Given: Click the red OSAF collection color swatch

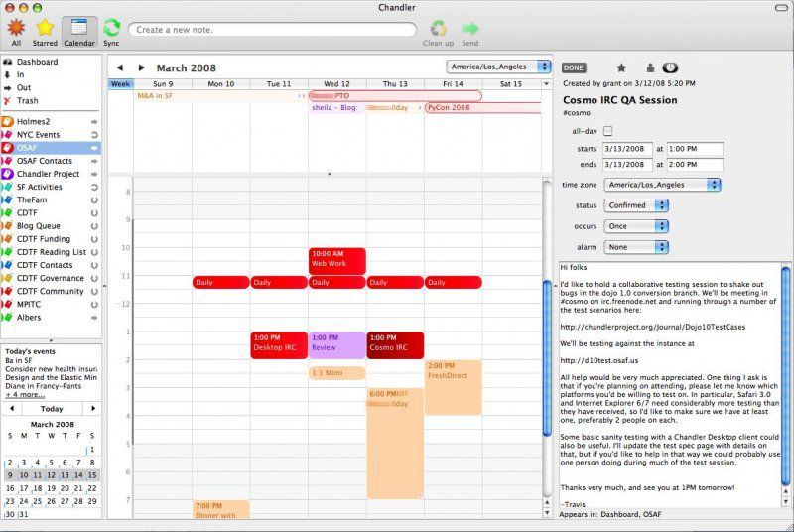Looking at the screenshot, I should (x=8, y=148).
